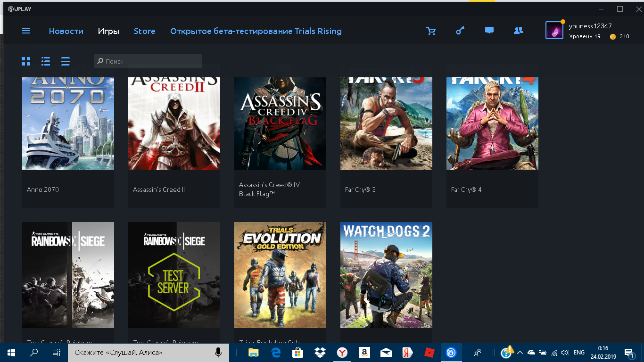Open File Explorer from the taskbar

point(254,353)
